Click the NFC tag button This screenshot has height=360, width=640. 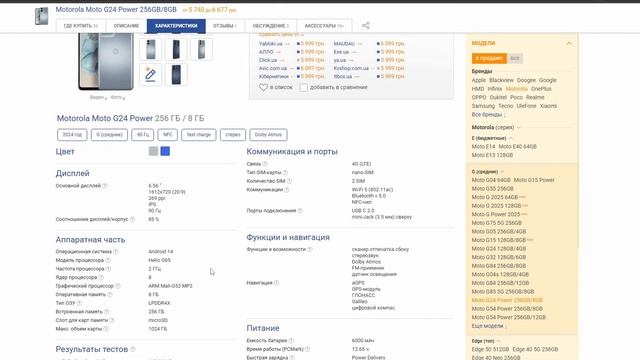click(x=168, y=135)
